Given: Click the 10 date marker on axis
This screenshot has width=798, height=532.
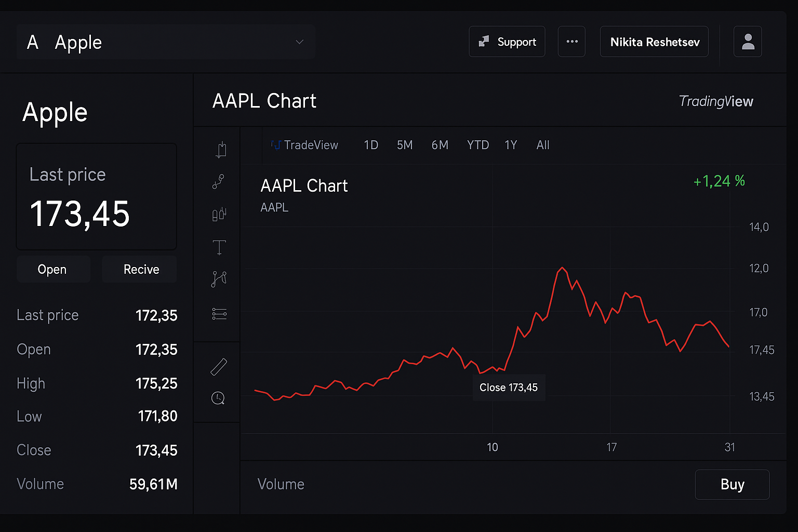Looking at the screenshot, I should coord(492,447).
